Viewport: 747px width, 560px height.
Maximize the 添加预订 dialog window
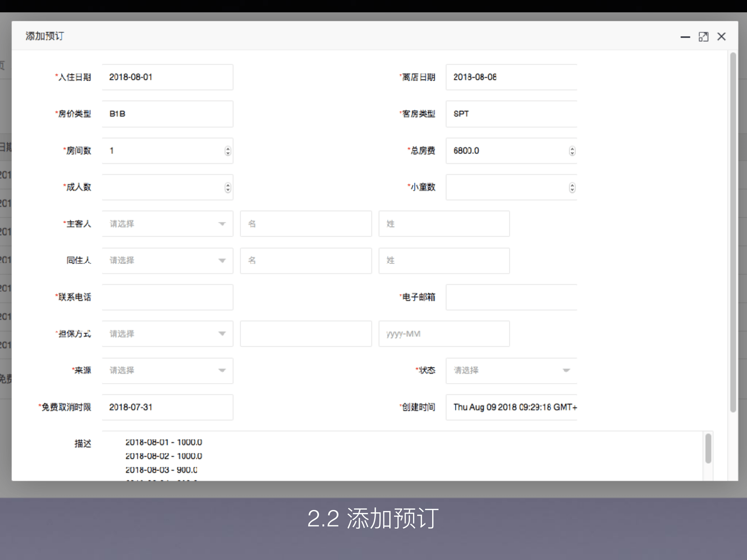tap(703, 37)
